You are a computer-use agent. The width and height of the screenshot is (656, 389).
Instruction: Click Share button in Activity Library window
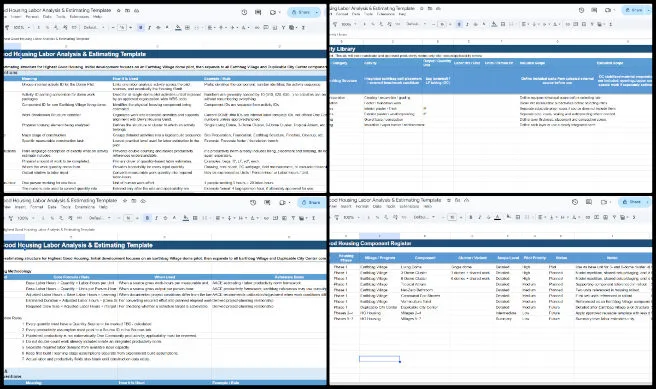[633, 10]
